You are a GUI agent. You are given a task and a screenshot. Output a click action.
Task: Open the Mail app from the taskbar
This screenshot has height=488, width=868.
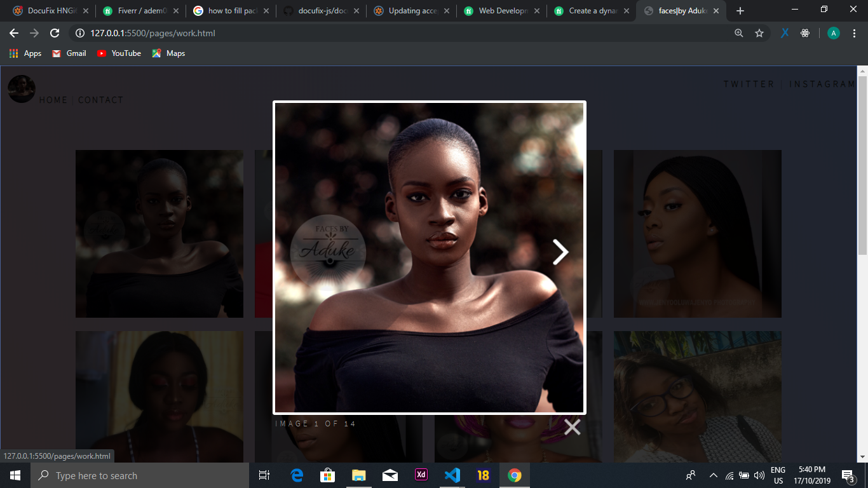click(x=390, y=475)
